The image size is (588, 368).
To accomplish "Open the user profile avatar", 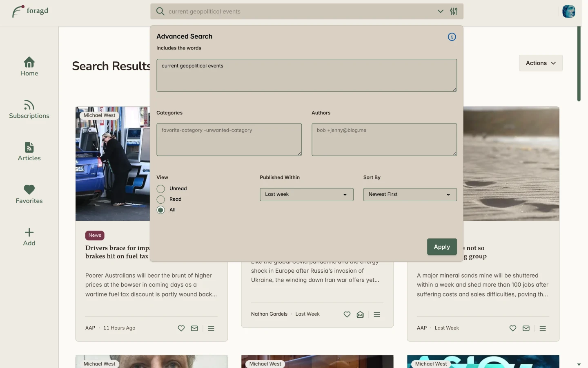I will (568, 11).
